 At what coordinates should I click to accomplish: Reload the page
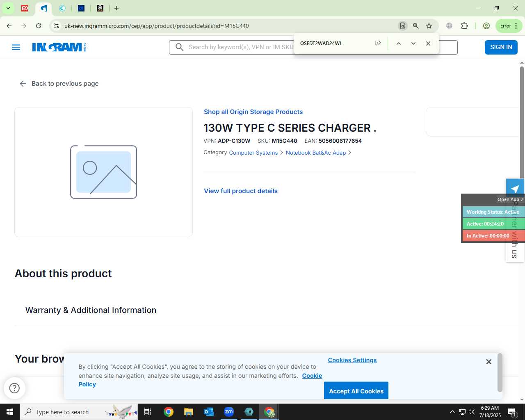point(39,26)
